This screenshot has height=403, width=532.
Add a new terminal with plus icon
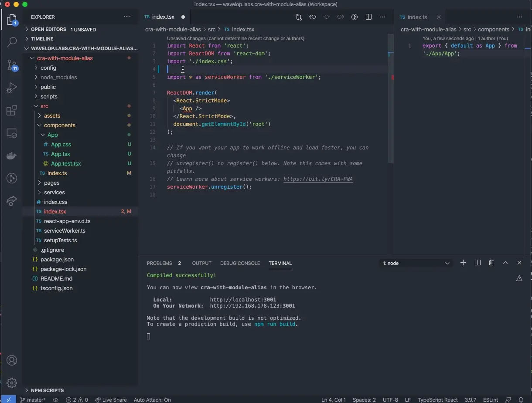click(x=463, y=263)
